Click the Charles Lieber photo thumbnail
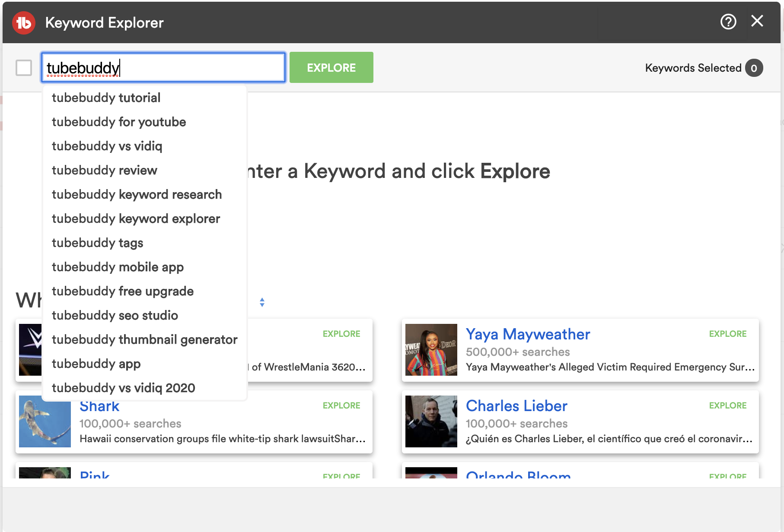The height and width of the screenshot is (532, 784). pos(431,421)
